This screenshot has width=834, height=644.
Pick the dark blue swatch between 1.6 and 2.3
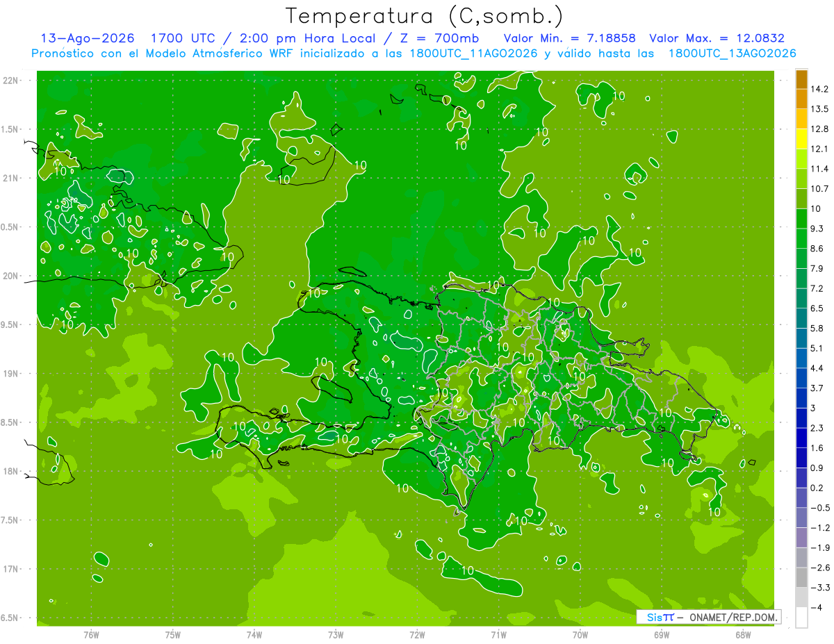point(801,438)
